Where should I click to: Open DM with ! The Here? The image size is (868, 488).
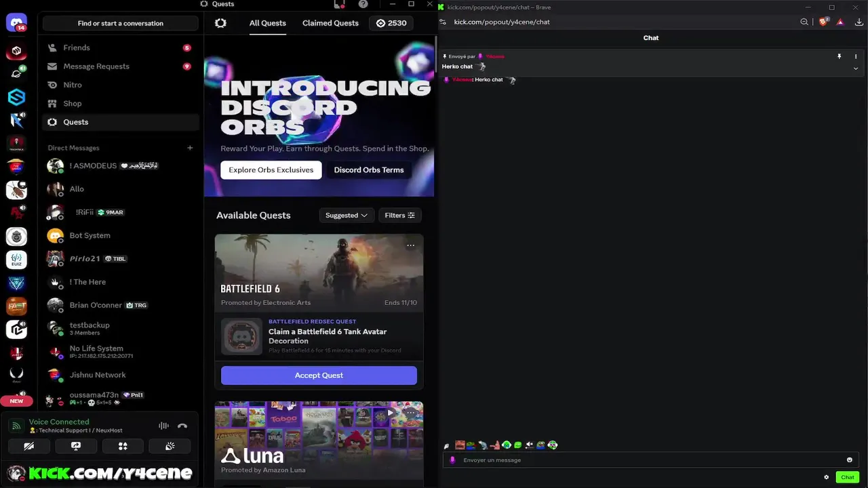121,282
